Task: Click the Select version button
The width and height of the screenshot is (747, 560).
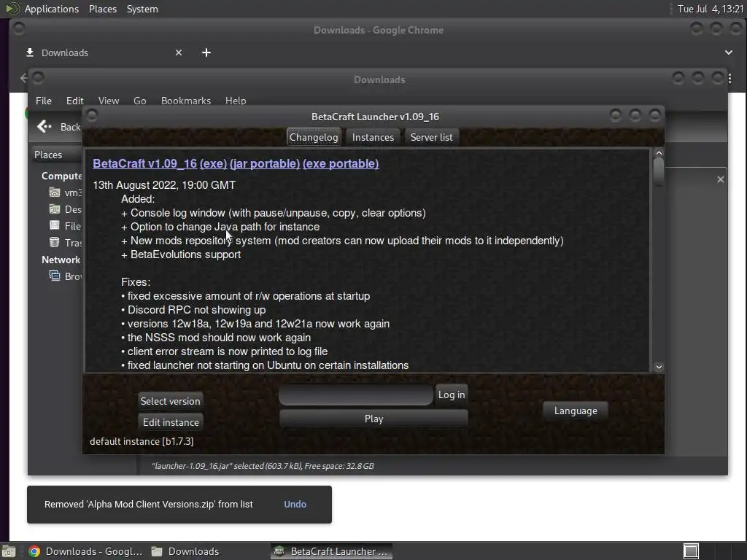Action: [x=170, y=401]
